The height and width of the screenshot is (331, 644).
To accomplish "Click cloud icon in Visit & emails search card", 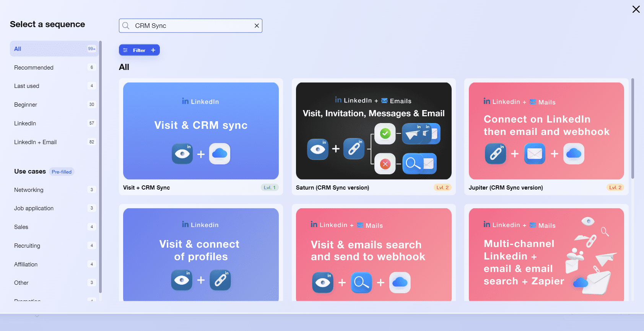I will click(x=400, y=282).
